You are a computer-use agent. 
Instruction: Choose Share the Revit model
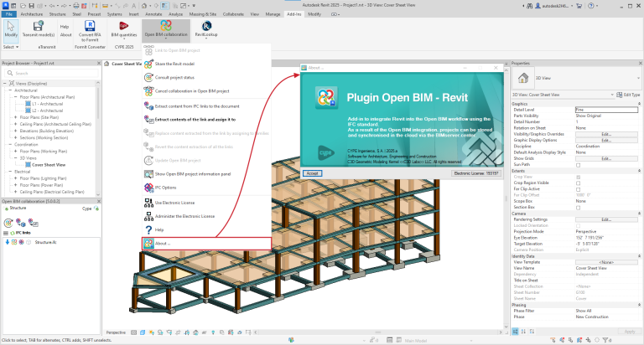coord(207,64)
